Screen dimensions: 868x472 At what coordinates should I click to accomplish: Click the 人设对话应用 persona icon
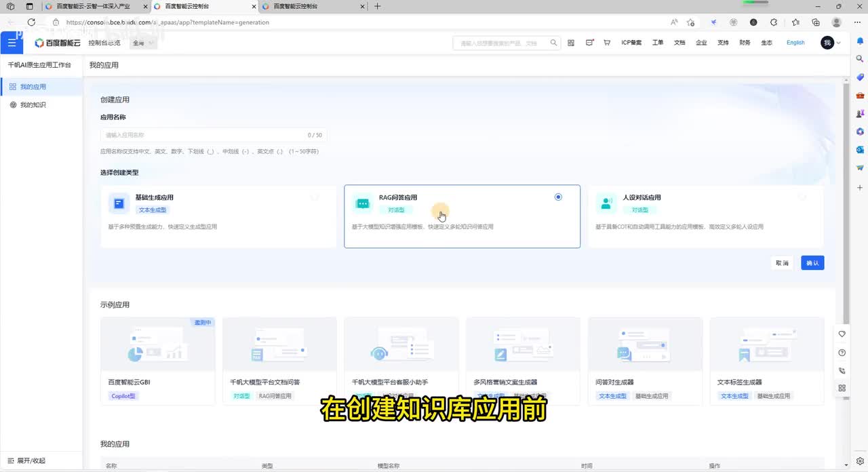tap(606, 203)
